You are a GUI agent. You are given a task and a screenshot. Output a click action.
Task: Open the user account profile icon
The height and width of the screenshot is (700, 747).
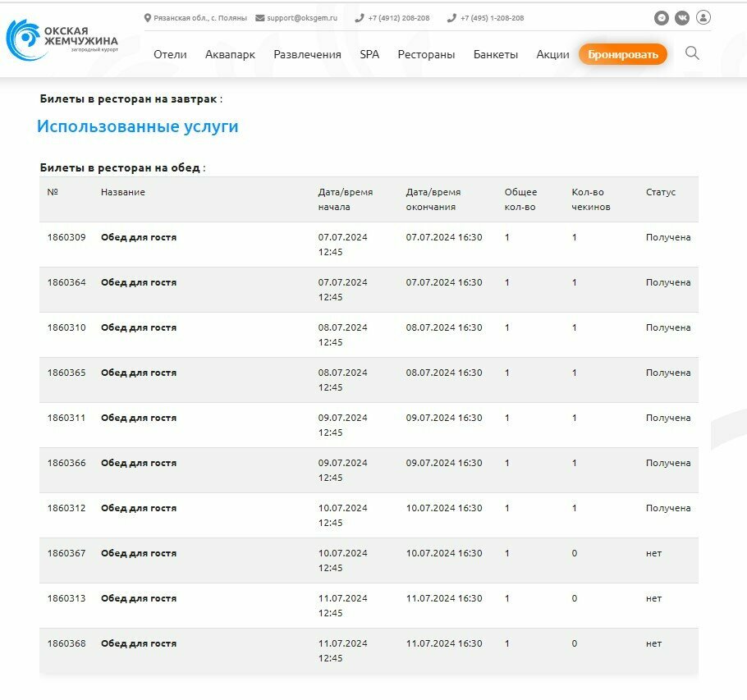[x=703, y=17]
